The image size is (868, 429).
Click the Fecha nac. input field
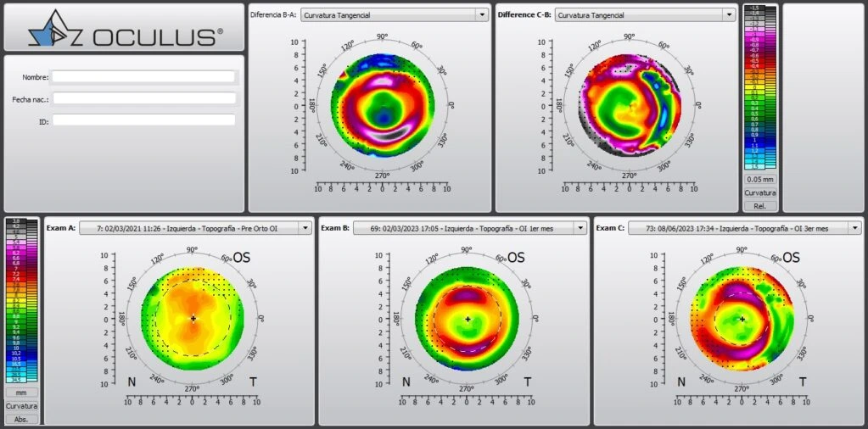[x=143, y=98]
